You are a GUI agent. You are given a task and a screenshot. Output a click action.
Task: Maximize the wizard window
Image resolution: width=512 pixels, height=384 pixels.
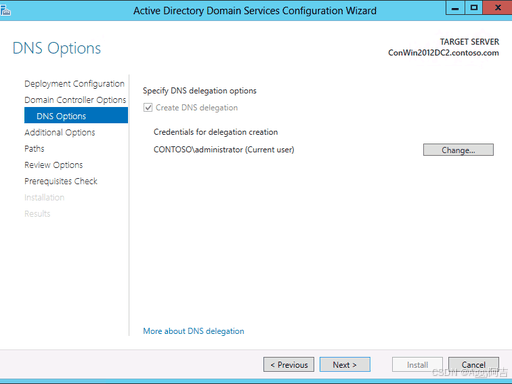(474, 8)
